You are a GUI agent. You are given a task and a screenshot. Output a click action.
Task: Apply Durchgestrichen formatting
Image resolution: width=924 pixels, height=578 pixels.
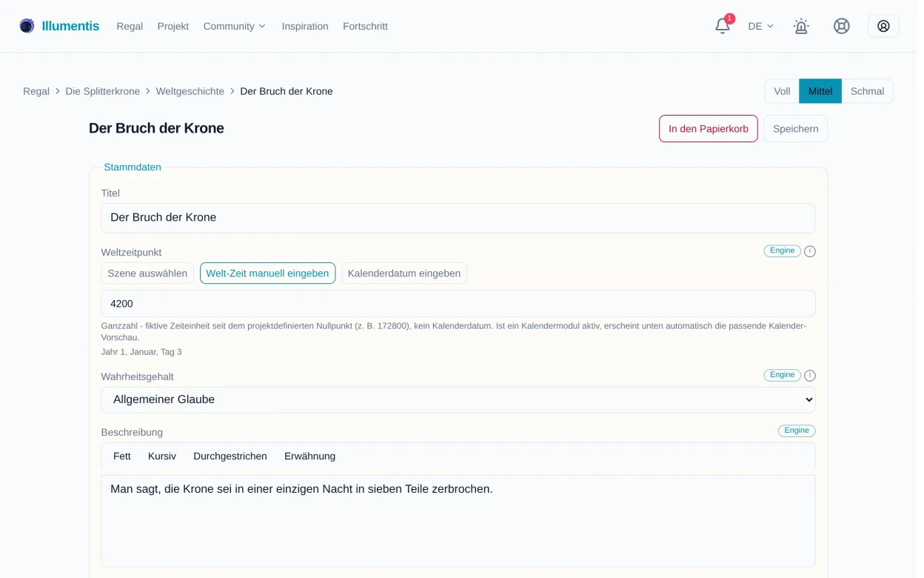[230, 456]
